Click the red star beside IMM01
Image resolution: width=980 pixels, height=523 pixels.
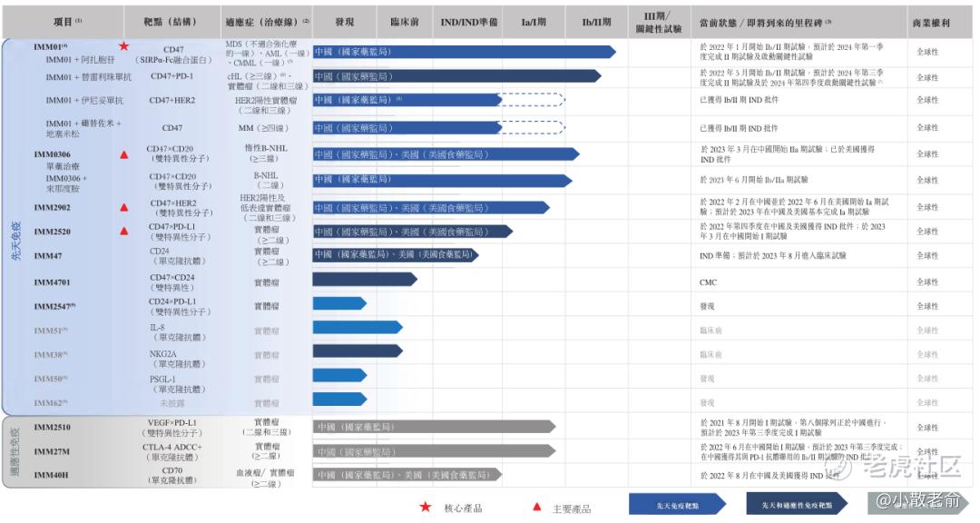point(123,46)
